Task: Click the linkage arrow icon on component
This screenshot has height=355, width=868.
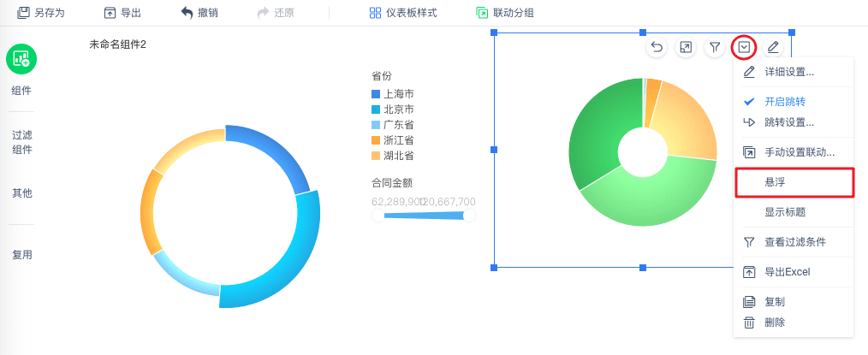Action: (x=686, y=48)
